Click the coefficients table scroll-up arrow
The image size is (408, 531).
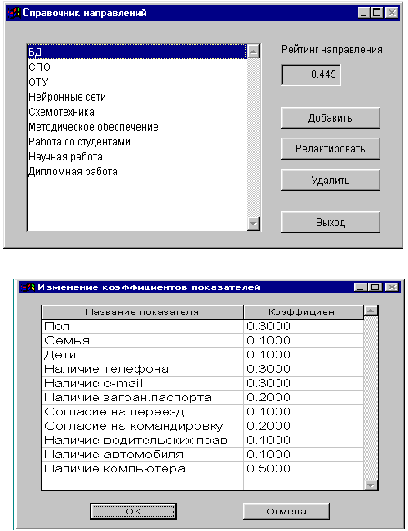coord(371,310)
